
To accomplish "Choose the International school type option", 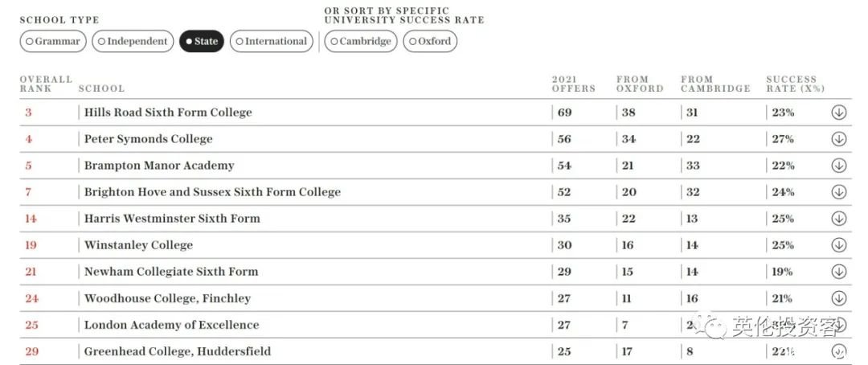I will click(x=272, y=42).
